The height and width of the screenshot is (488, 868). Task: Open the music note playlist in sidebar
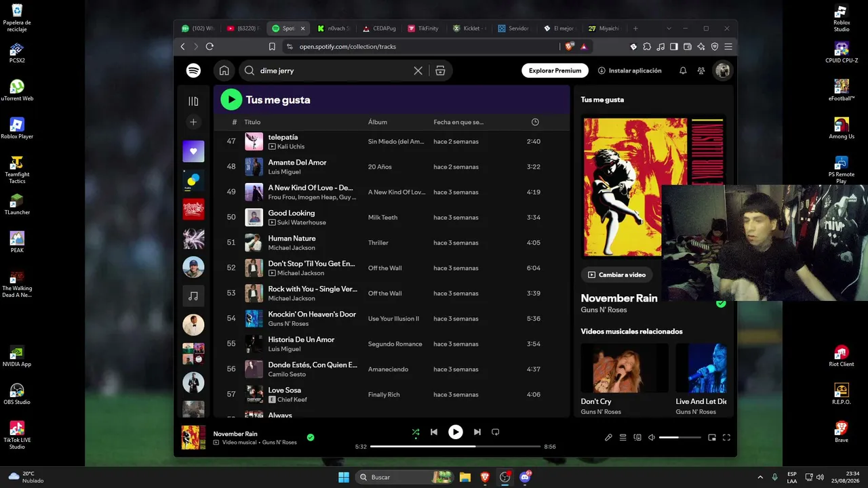coord(193,296)
